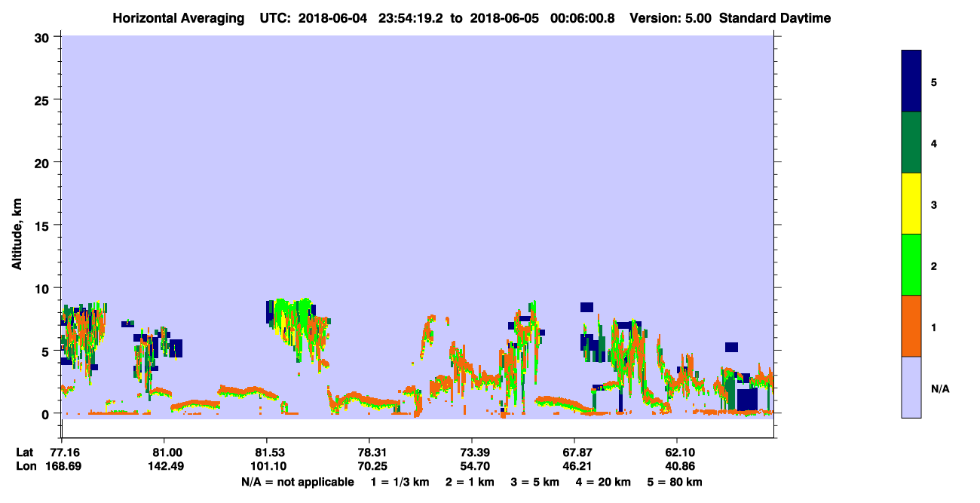Click the legend text '1 = 1/3 km'
Screen dimensions: 980x503
click(400, 482)
